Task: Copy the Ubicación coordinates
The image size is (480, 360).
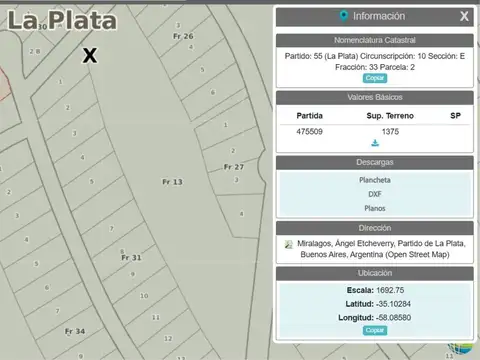Action: 375,330
